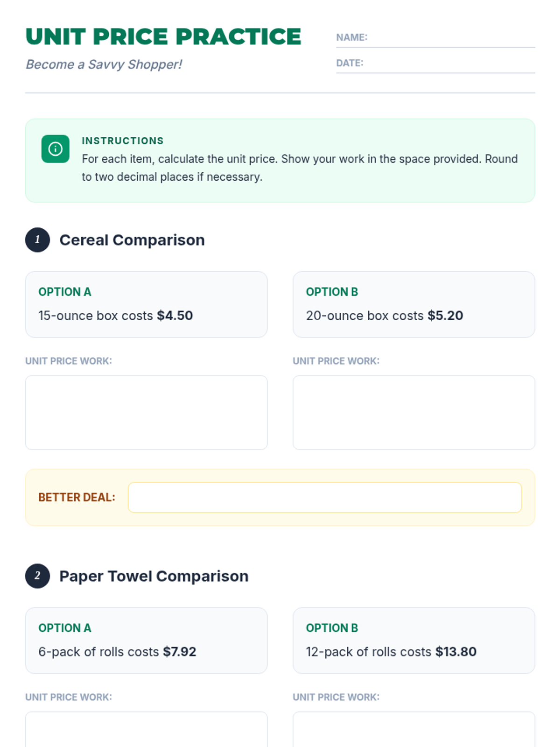The height and width of the screenshot is (747, 560).
Task: Select the 20-ounce box Option B card
Action: click(414, 304)
